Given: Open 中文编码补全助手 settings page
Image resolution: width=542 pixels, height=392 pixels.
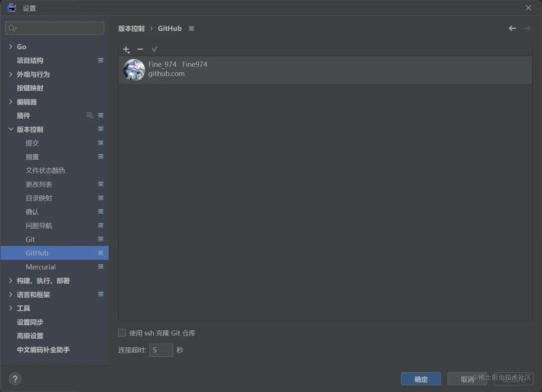Looking at the screenshot, I should [x=43, y=350].
